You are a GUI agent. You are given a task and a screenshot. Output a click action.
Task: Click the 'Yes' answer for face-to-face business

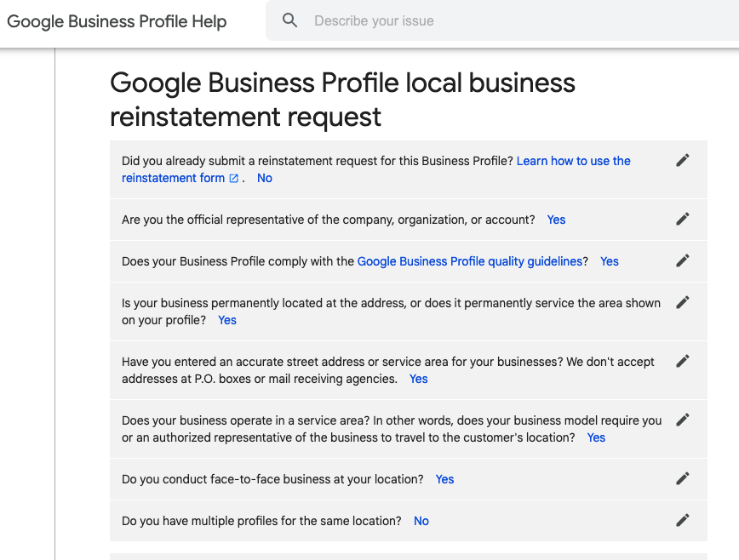click(444, 479)
